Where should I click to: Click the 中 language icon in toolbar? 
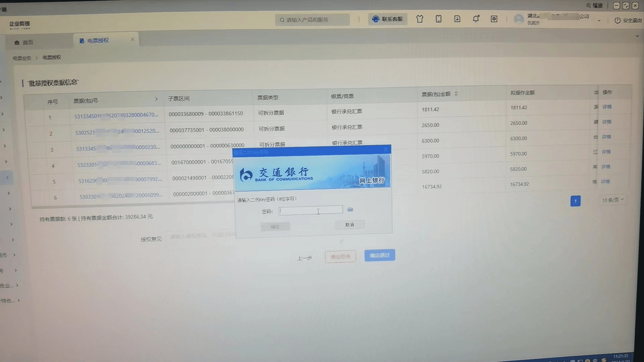494,19
